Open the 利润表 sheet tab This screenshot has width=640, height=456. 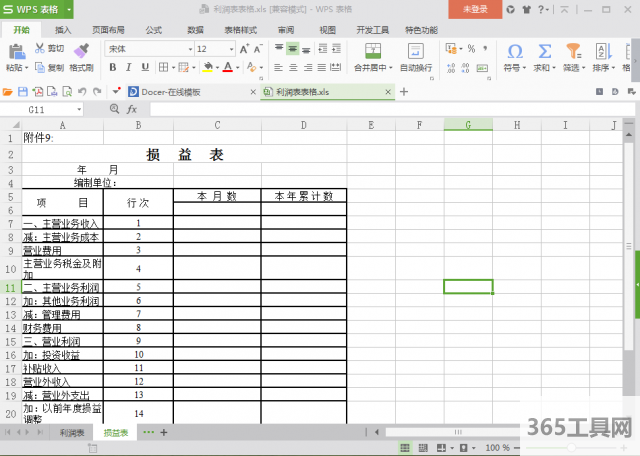[x=71, y=433]
